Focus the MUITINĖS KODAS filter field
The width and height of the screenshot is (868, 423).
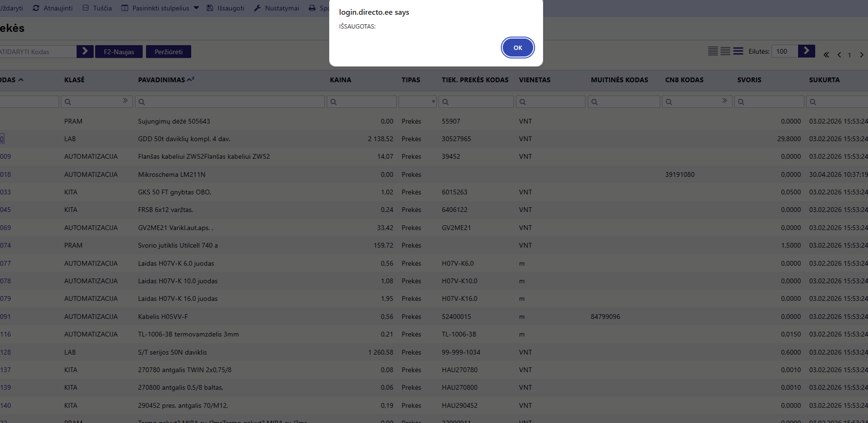click(x=624, y=102)
